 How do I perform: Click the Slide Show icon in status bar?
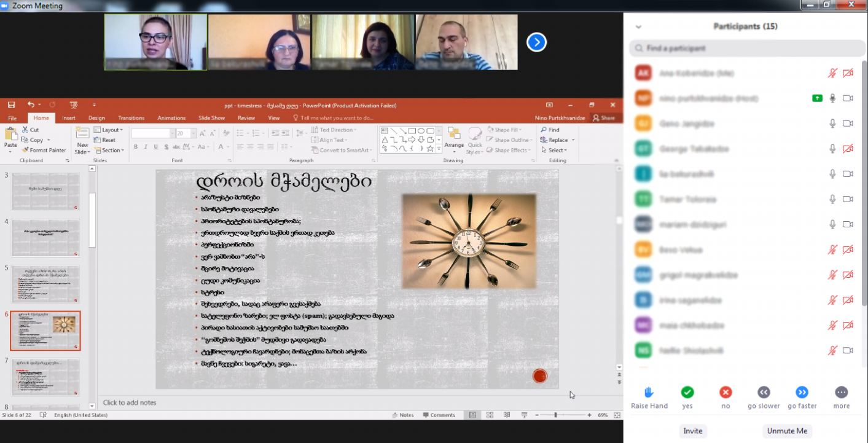pos(524,415)
